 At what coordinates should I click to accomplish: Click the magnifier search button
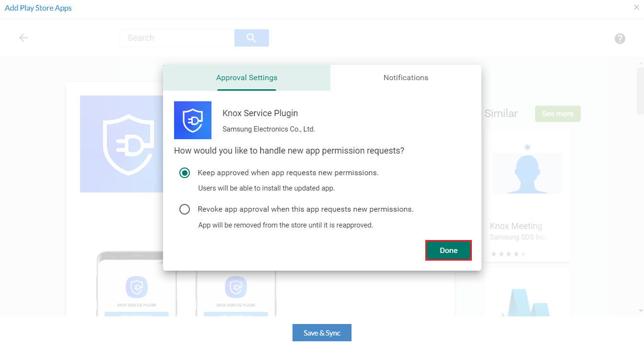251,38
